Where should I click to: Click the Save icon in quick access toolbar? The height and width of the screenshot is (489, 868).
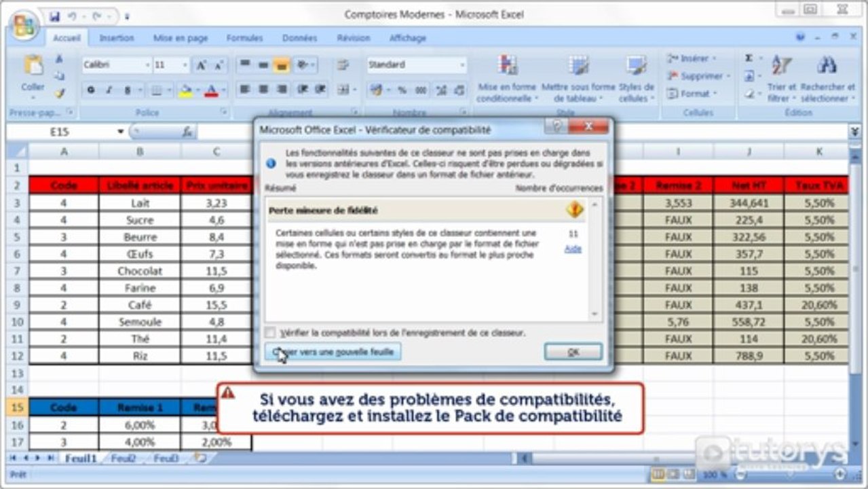tap(54, 16)
